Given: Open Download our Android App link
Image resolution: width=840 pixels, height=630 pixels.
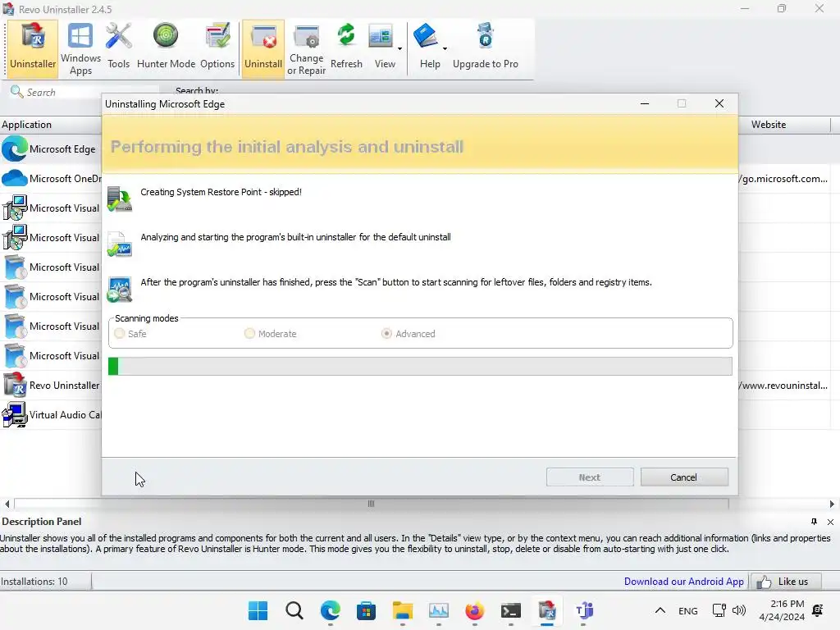Looking at the screenshot, I should click(x=683, y=582).
